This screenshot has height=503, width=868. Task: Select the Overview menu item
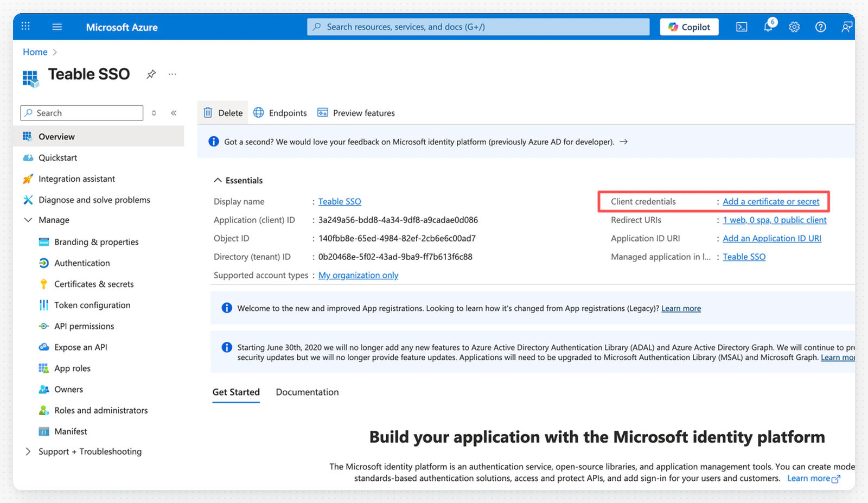coord(99,137)
